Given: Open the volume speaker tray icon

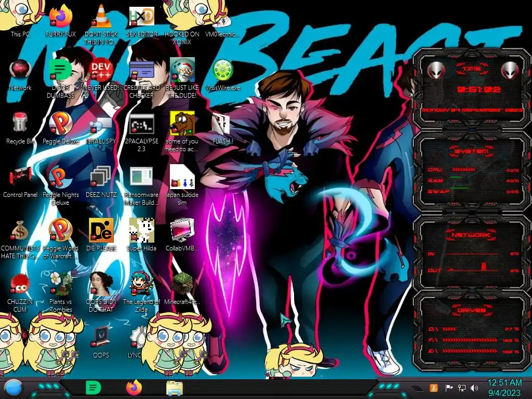Looking at the screenshot, I should pos(474,388).
